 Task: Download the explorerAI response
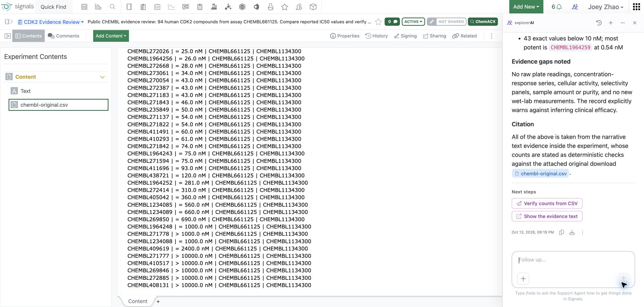pos(572,232)
